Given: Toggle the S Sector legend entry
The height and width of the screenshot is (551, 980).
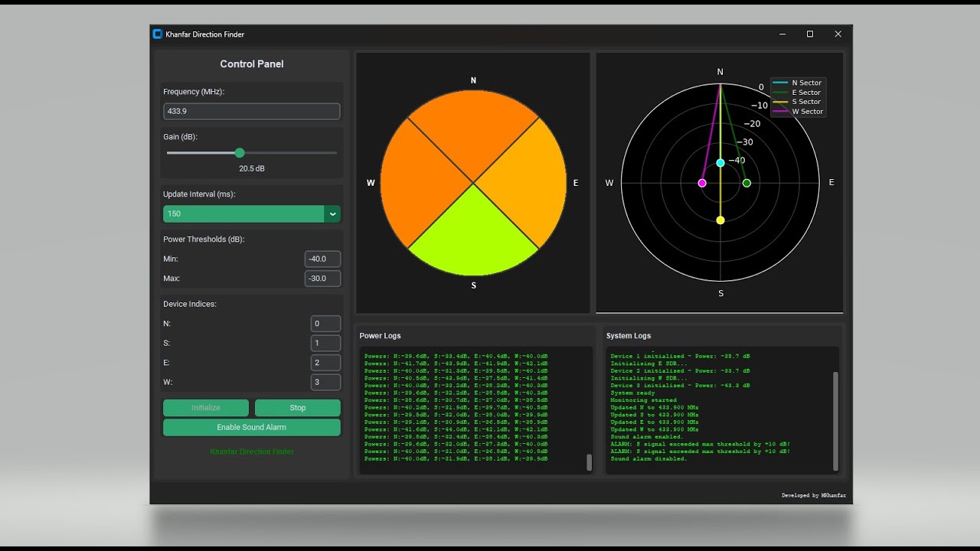Looking at the screenshot, I should [803, 101].
